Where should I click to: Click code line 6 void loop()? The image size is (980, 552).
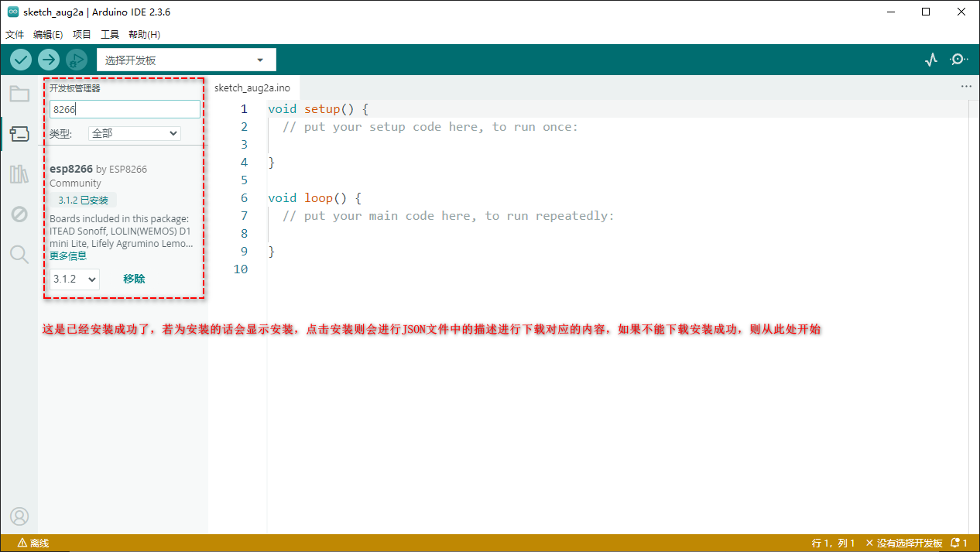point(315,198)
